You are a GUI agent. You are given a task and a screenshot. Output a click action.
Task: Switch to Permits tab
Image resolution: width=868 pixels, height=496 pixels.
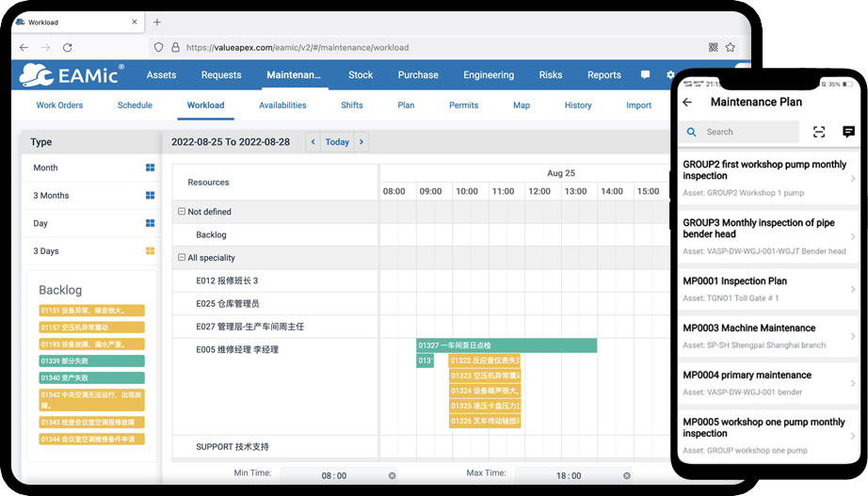click(x=463, y=105)
